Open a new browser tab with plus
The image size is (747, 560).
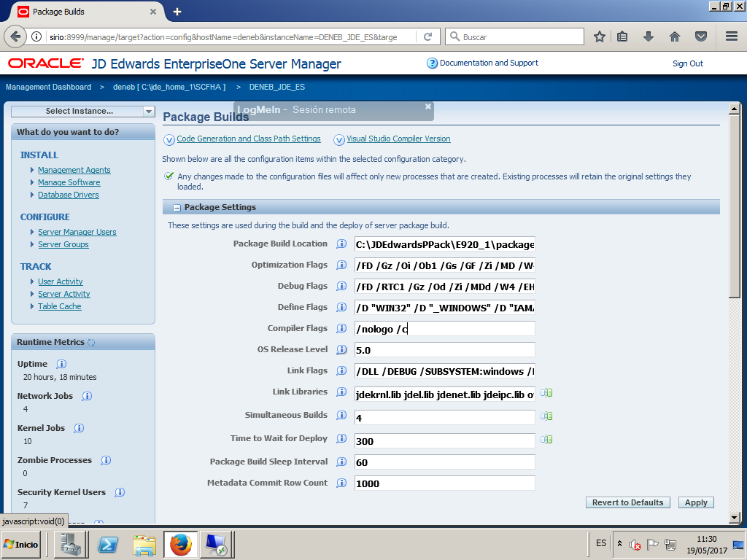[177, 12]
